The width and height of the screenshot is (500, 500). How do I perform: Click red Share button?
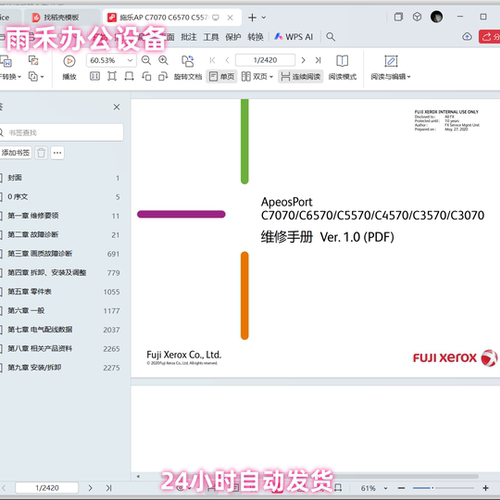point(489,37)
